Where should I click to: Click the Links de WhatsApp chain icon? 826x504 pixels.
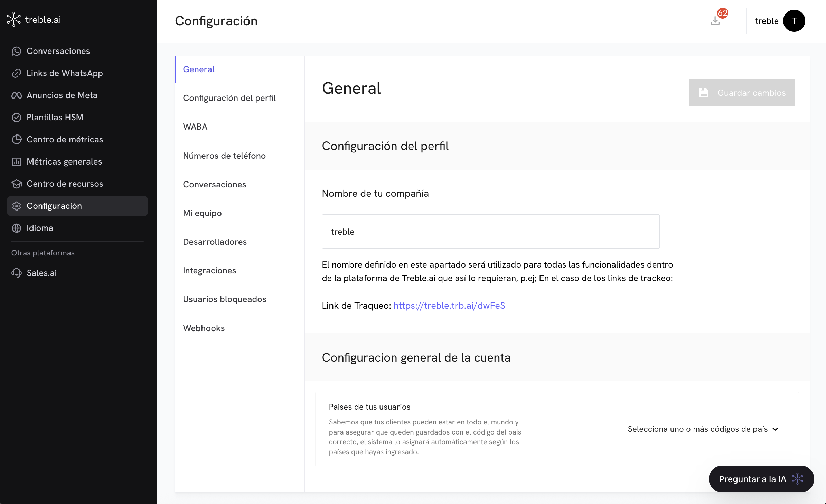[x=16, y=73]
